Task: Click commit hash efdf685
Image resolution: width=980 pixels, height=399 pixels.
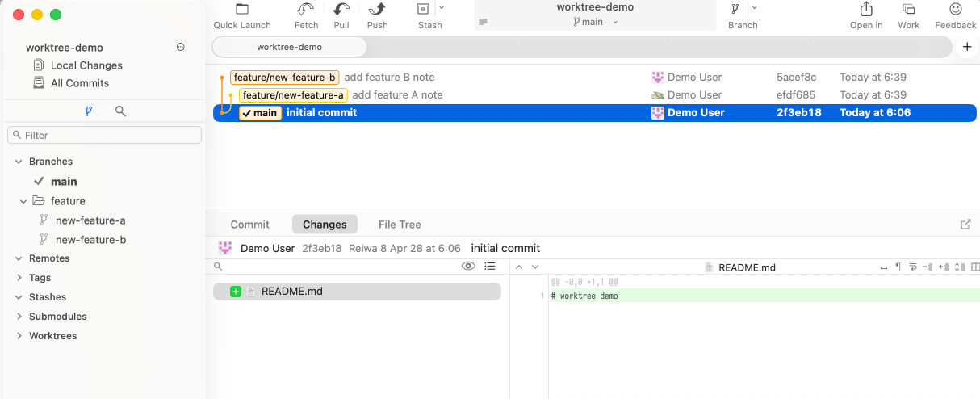Action: click(x=796, y=95)
